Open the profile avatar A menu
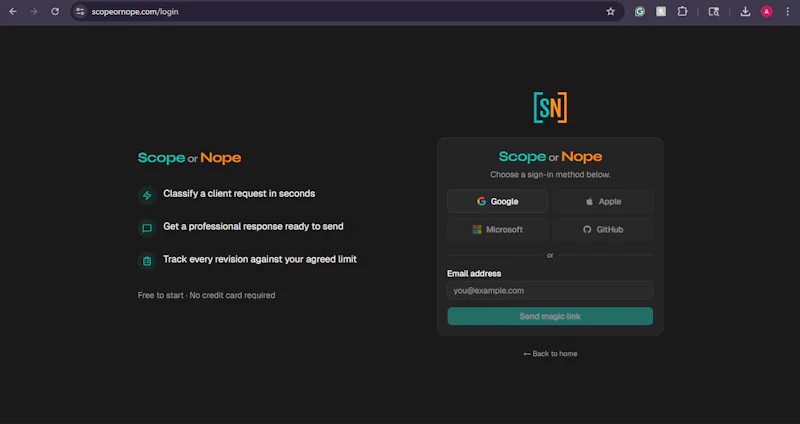The height and width of the screenshot is (424, 800). 766,11
